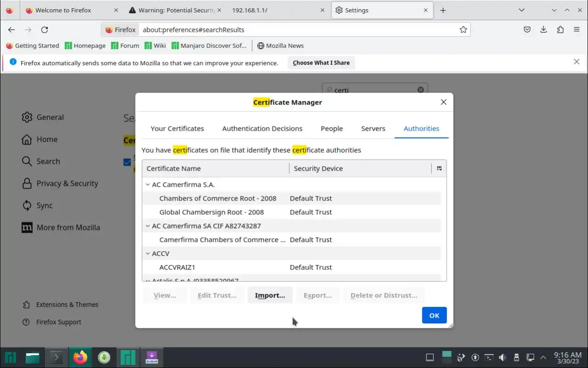588x368 pixels.
Task: Open the USB device tray icon
Action: point(516,357)
